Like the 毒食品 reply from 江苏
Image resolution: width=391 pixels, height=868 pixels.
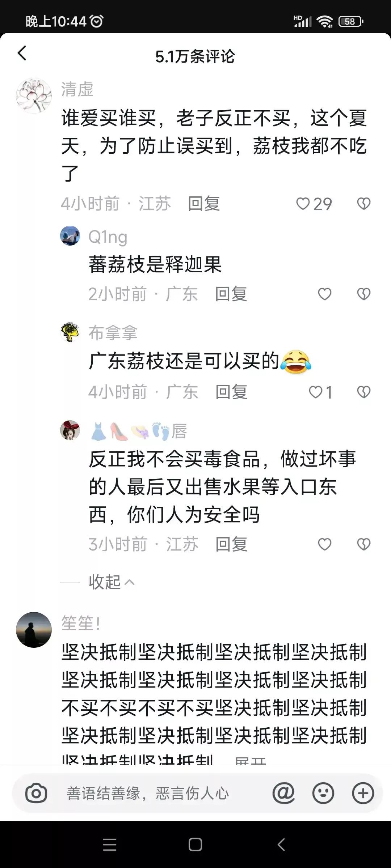(324, 544)
